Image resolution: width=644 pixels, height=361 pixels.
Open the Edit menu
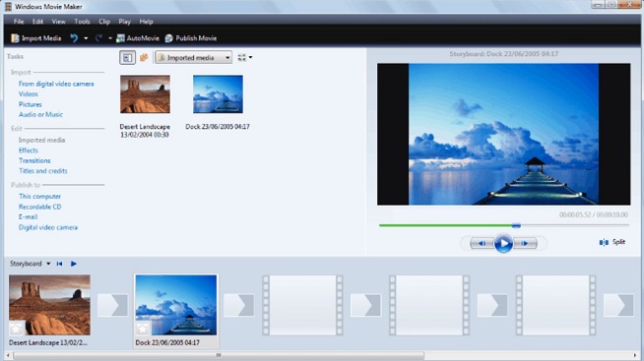[x=37, y=22]
